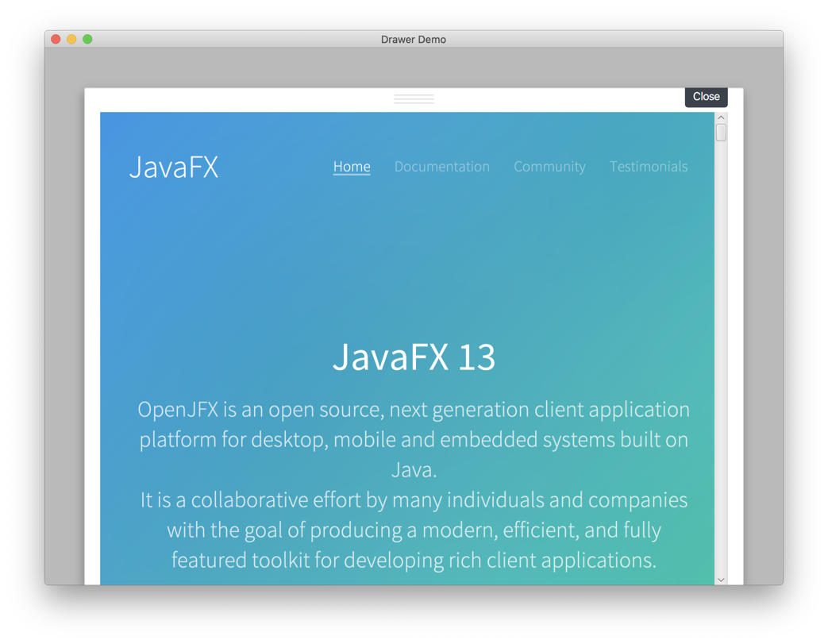This screenshot has width=828, height=644.
Task: Click the underlined Home menu item
Action: pos(352,167)
